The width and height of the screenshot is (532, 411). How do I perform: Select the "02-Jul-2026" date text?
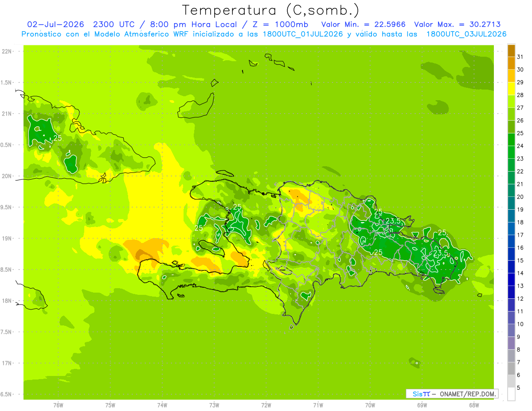55,24
